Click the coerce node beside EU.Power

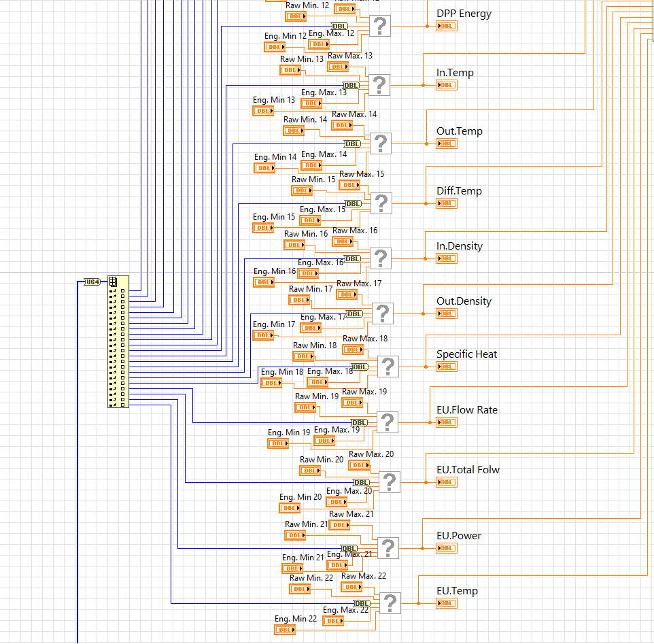389,548
